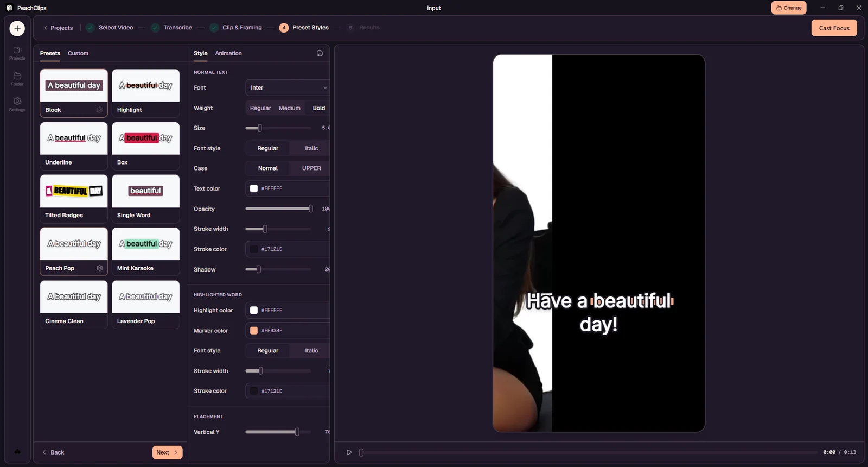Select the Tilted Badges preset thumbnail
The height and width of the screenshot is (467, 868).
(74, 191)
